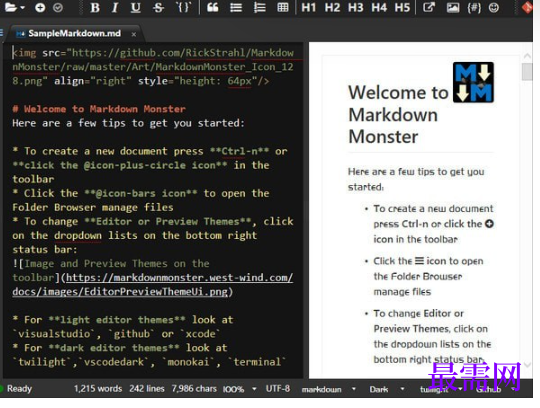Apply H5 heading
The width and height of the screenshot is (540, 408).
tap(402, 8)
